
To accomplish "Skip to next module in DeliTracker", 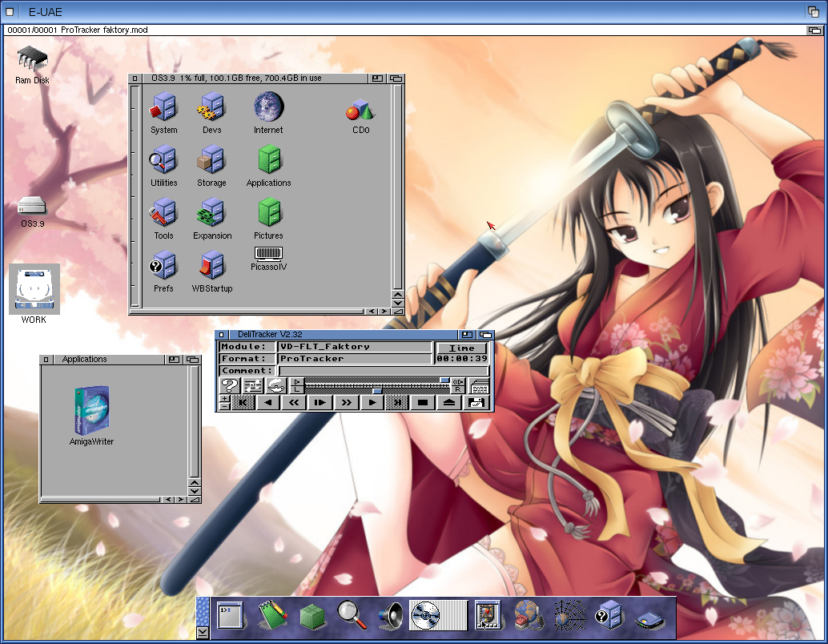I will tap(398, 403).
